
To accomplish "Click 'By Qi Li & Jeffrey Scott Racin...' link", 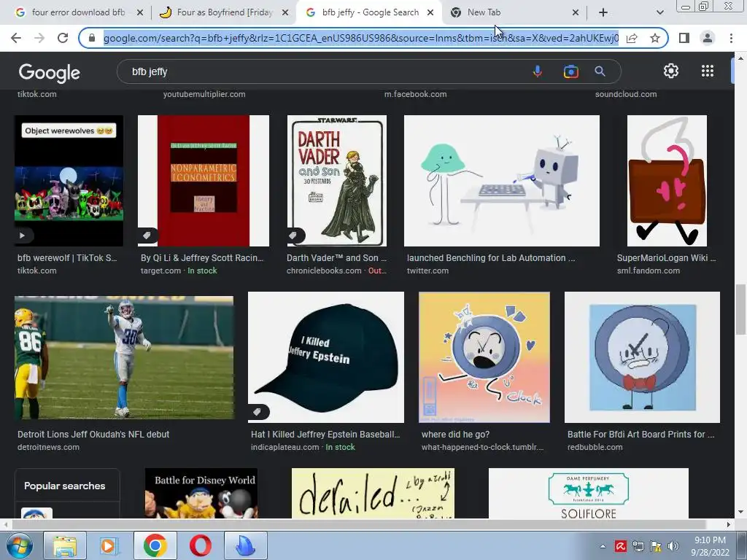I will point(202,258).
